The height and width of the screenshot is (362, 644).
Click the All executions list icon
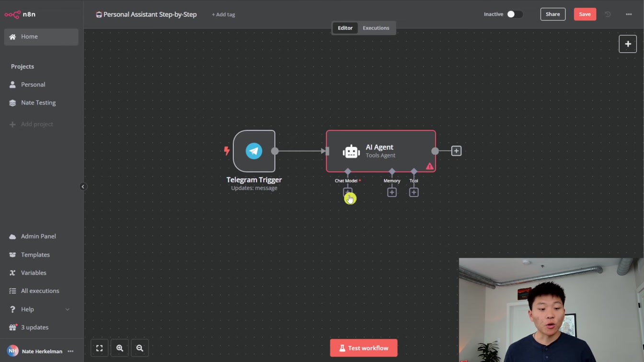[12, 291]
